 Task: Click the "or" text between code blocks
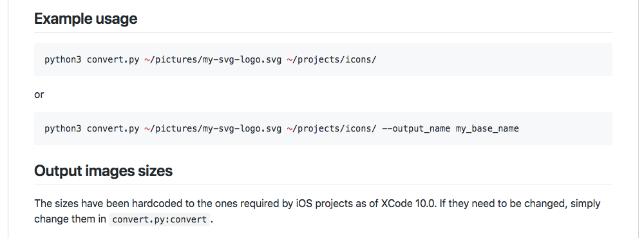[x=39, y=95]
